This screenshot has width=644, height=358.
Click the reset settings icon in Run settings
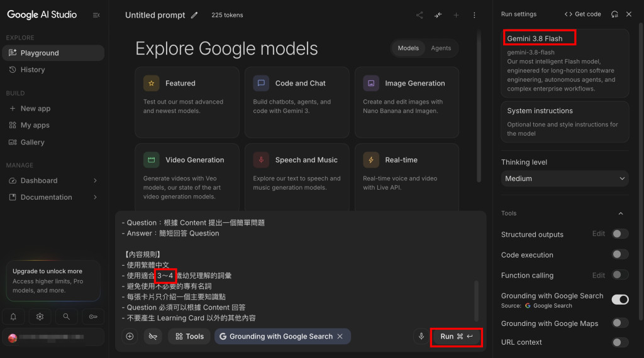(614, 14)
